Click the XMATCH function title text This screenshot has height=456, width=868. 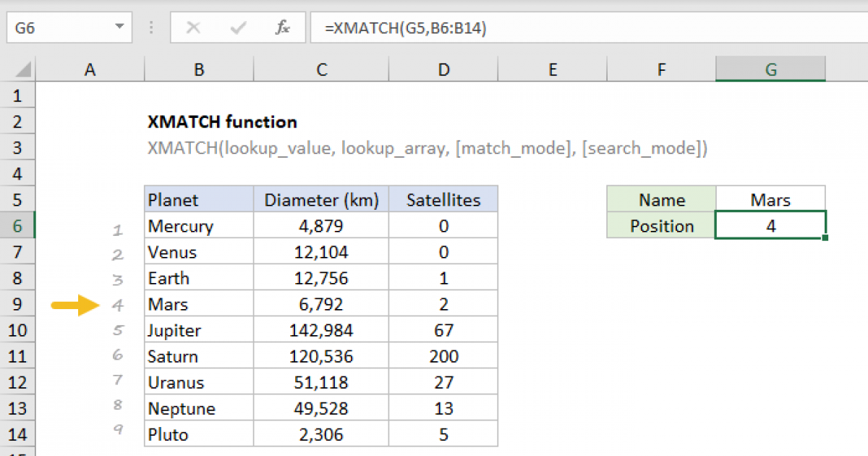pyautogui.click(x=221, y=122)
